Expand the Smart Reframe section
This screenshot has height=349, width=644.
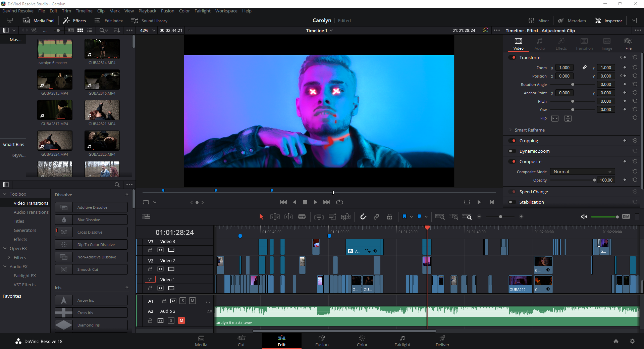pyautogui.click(x=530, y=130)
